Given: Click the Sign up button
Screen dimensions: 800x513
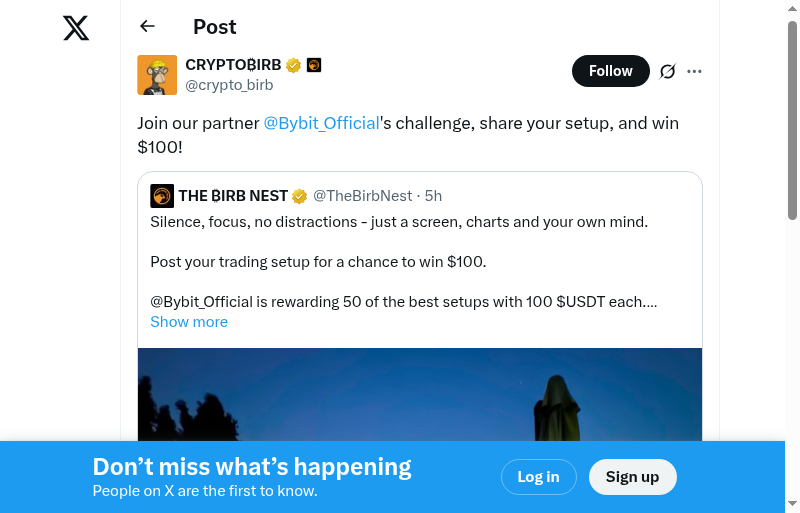Looking at the screenshot, I should pos(632,477).
